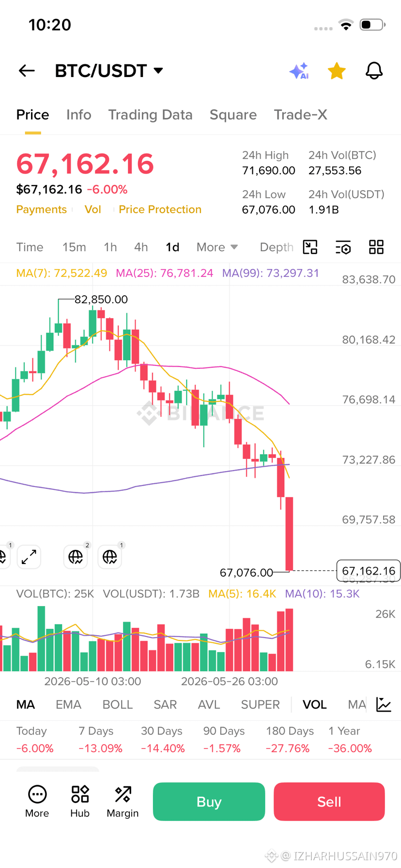The width and height of the screenshot is (401, 868).
Task: Toggle the MA indicator
Action: 25,704
